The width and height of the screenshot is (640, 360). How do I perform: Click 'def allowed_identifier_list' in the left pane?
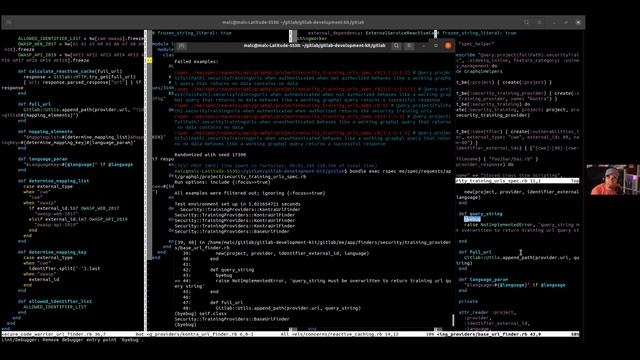[55, 301]
